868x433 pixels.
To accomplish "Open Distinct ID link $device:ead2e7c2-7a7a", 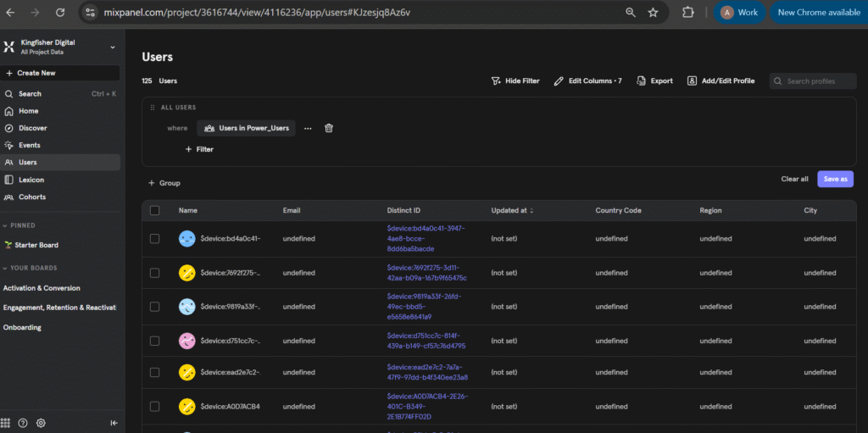I will tap(427, 372).
